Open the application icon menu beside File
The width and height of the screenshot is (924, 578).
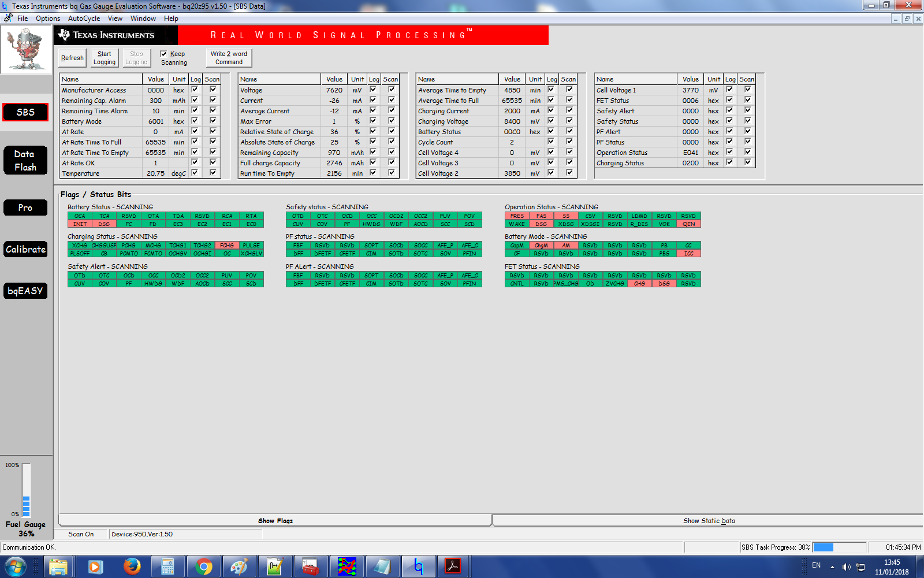[x=8, y=18]
